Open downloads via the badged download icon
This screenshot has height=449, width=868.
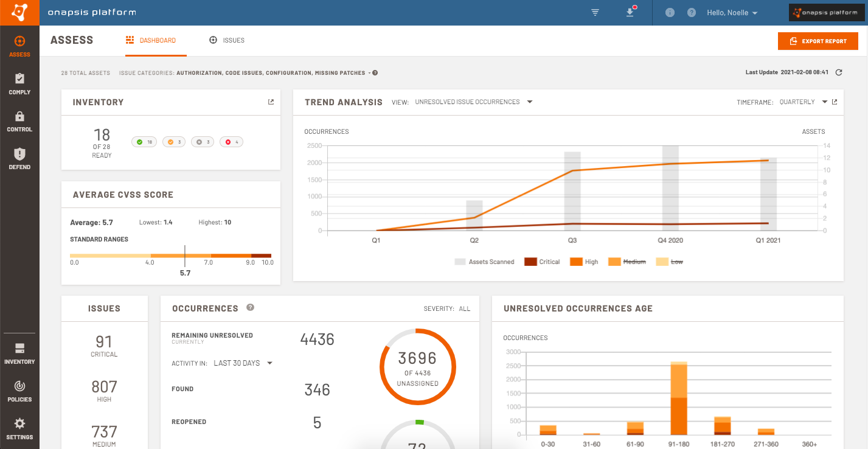coord(631,12)
